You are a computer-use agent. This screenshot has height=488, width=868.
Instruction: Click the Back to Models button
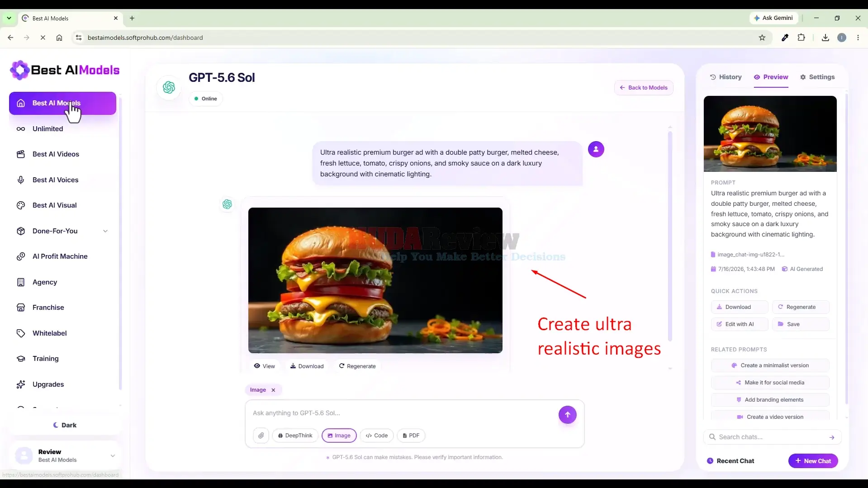pyautogui.click(x=644, y=88)
